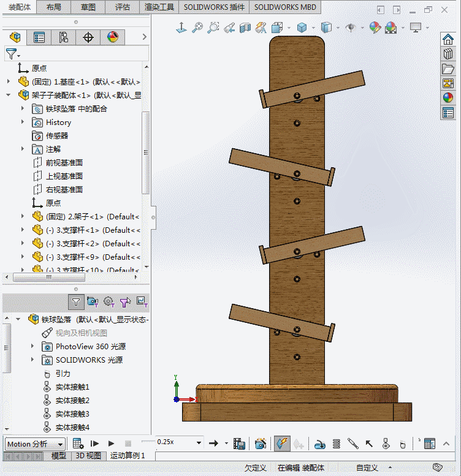
Task: Toggle the Hide/Show Items eye icon
Action: click(x=351, y=28)
